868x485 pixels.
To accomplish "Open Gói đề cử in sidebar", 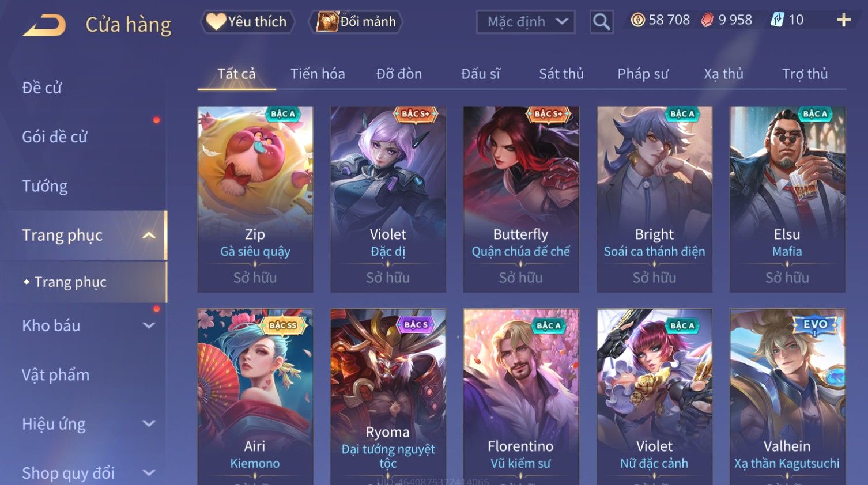I will click(55, 137).
